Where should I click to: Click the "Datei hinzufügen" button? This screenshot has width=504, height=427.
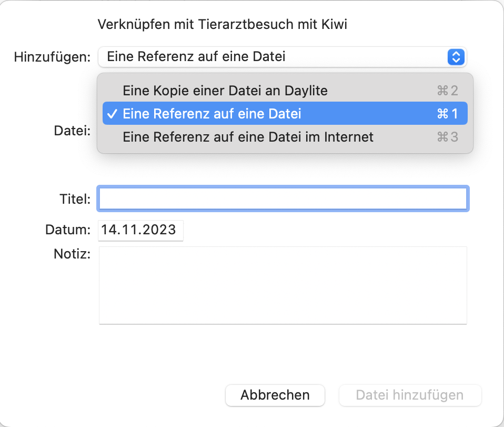coord(410,395)
